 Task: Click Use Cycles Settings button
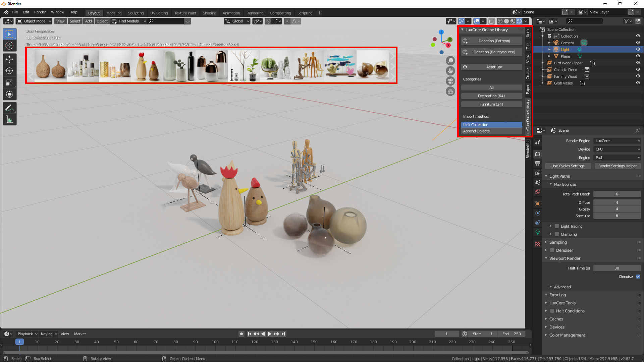[x=568, y=166]
